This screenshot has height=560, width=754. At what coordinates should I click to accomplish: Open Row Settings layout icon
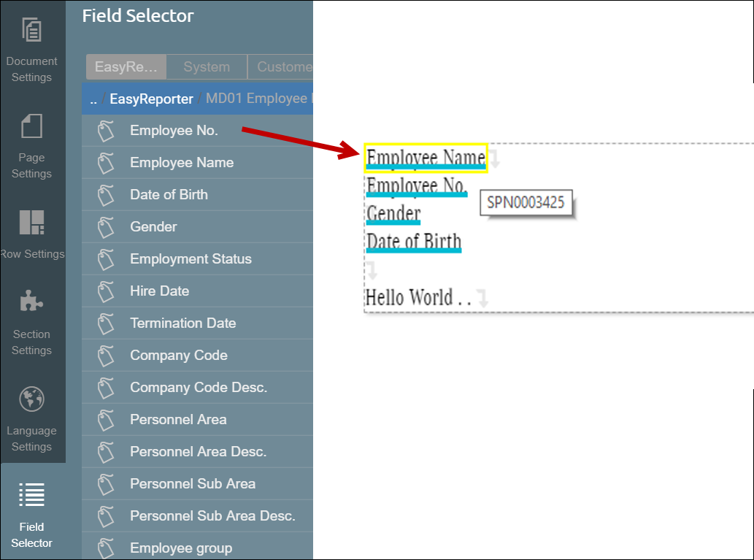[31, 223]
